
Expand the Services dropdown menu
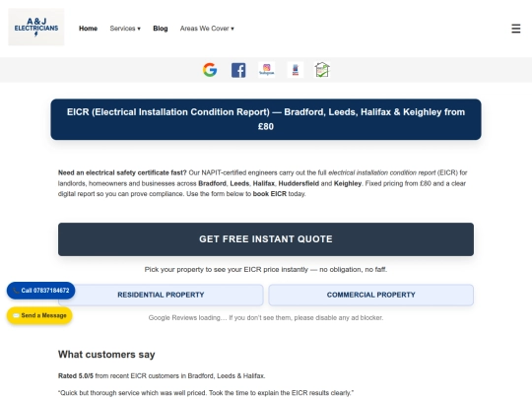125,29
